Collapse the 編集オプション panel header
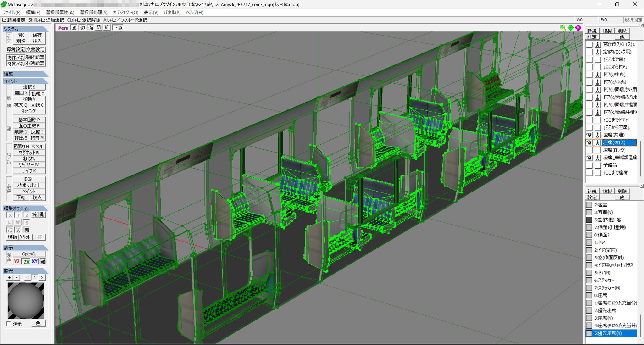644x345 pixels. (x=26, y=208)
